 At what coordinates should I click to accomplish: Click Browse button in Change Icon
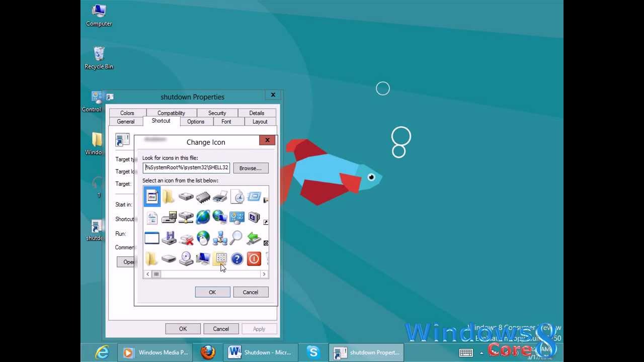point(251,168)
